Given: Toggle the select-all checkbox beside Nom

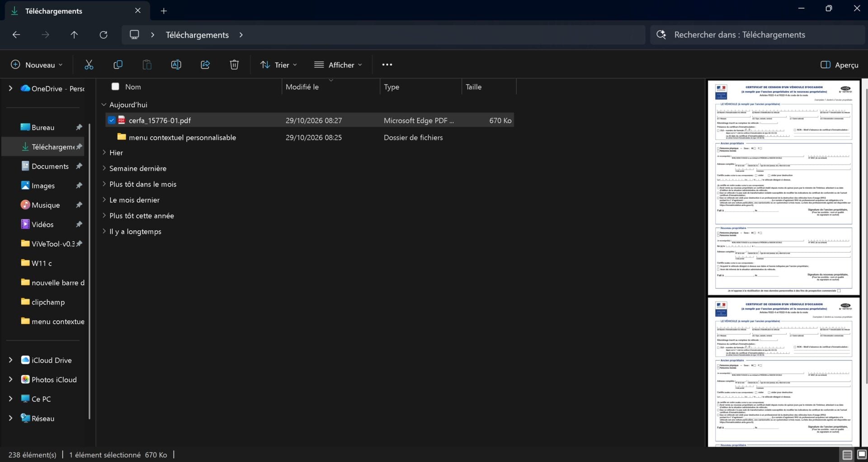Looking at the screenshot, I should [115, 86].
